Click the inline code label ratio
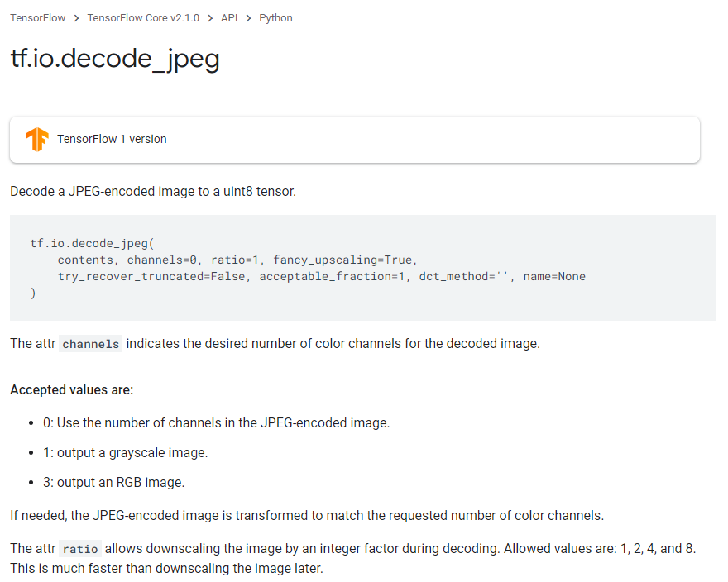 coord(79,548)
